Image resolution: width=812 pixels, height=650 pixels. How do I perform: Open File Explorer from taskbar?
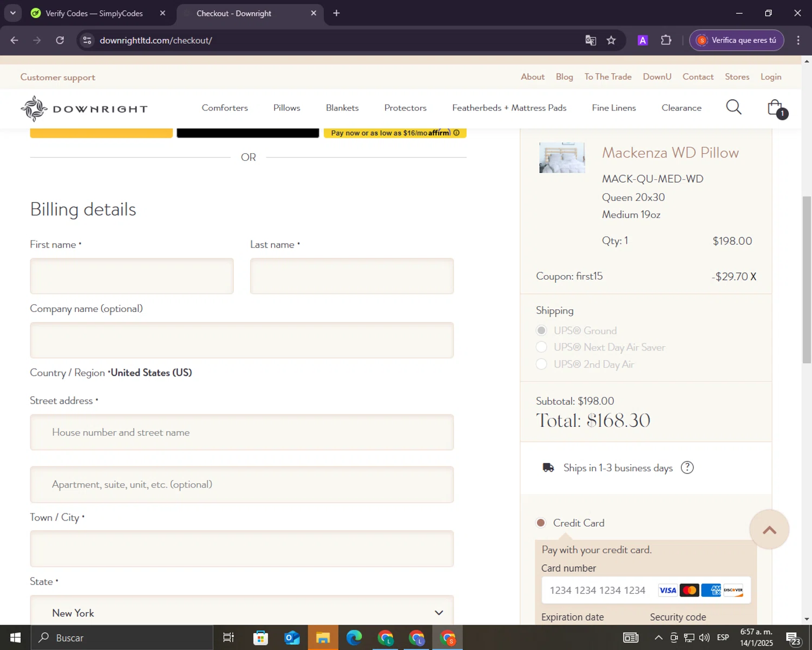[323, 638]
